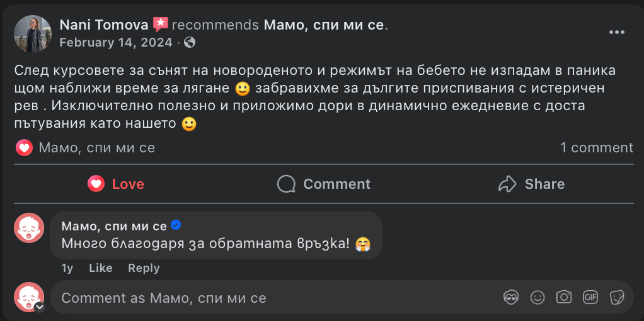The image size is (644, 321).
Task: Open Nani Tomova's profile name link
Action: [x=104, y=25]
